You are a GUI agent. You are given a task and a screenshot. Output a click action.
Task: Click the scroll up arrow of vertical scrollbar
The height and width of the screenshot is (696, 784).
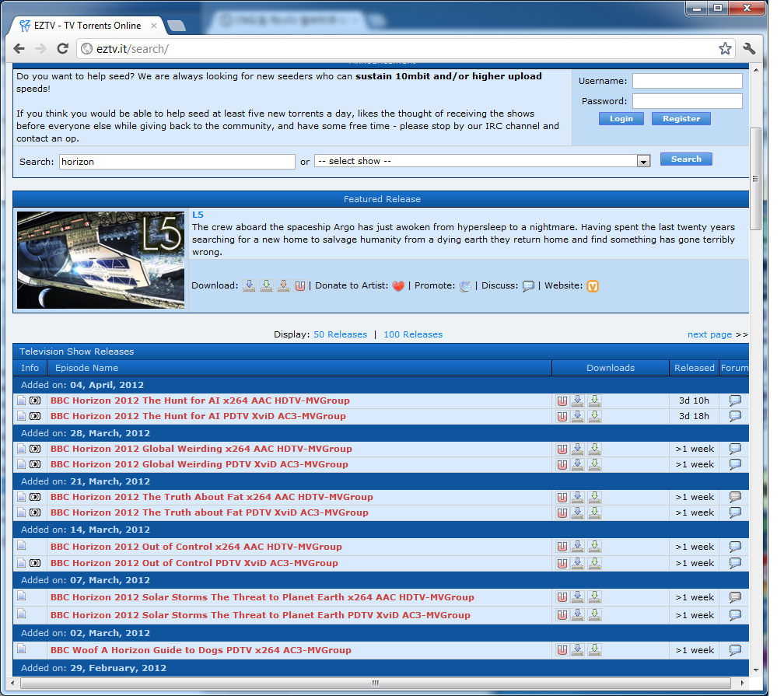click(x=755, y=70)
